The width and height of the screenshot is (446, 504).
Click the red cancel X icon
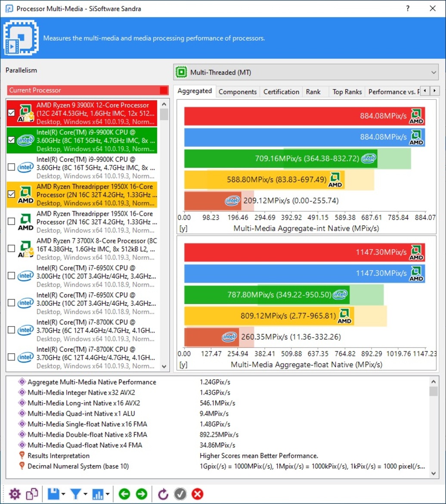coord(197,494)
